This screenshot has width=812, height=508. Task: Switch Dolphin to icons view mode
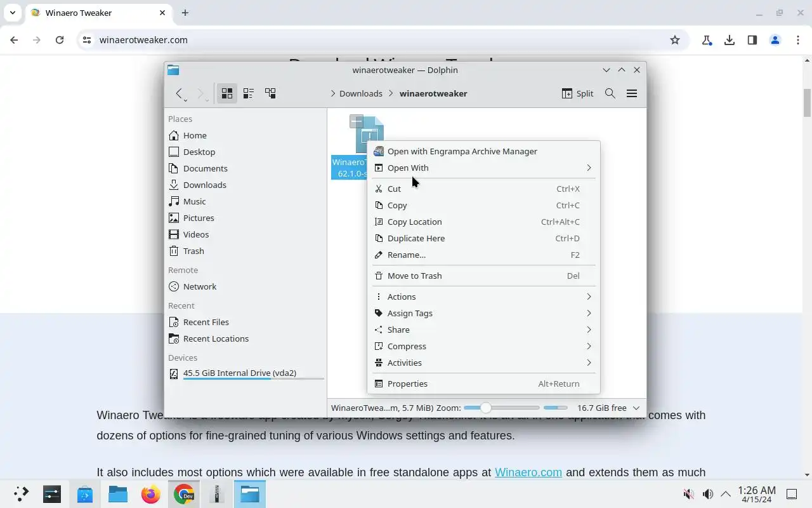point(227,93)
